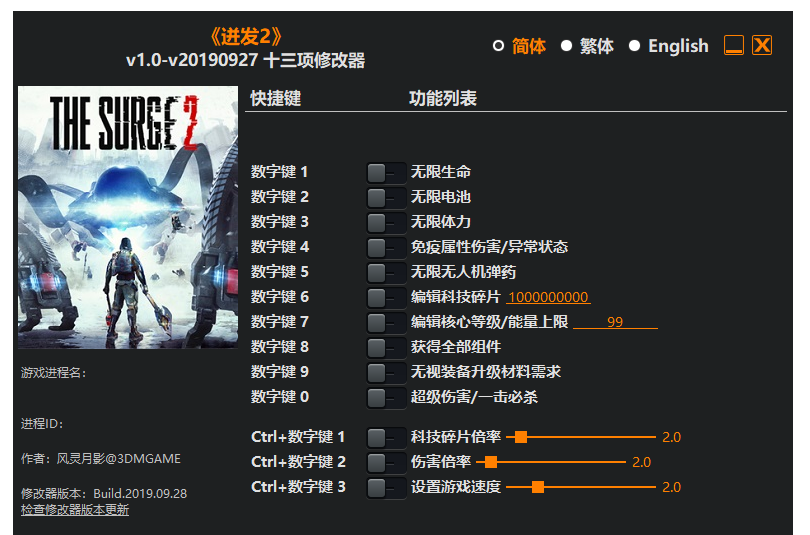Toggle 编辑科技碎片 switch
This screenshot has width=810, height=535.
386,297
